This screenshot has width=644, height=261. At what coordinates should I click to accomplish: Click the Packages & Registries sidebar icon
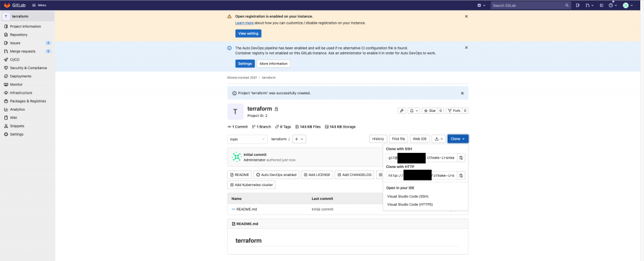click(6, 101)
